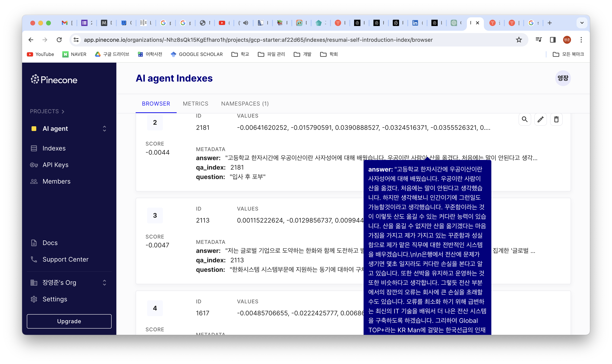Open 파일 관리 bookmark folder
The height and width of the screenshot is (364, 612).
tap(271, 54)
